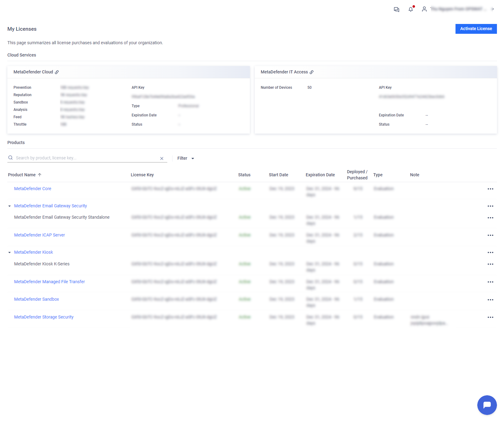Toggle Product Name sort arrow
504x422 pixels.
pos(40,175)
